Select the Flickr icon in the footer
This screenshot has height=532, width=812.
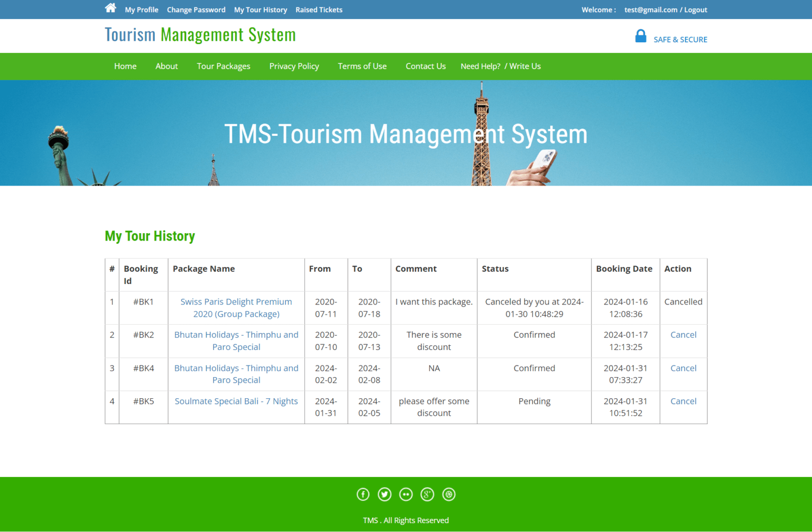tap(406, 494)
